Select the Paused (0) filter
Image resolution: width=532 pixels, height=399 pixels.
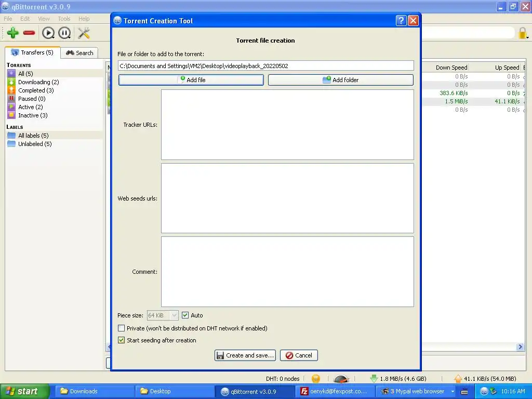(32, 99)
